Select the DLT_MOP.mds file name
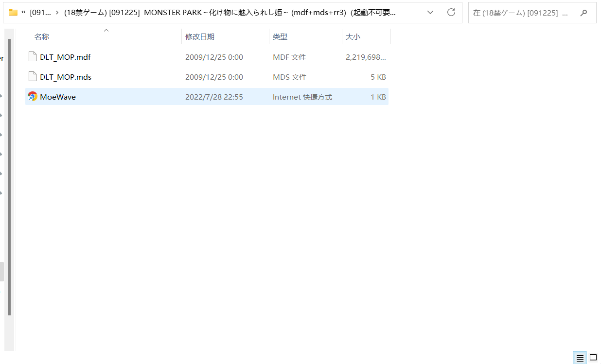 66,77
